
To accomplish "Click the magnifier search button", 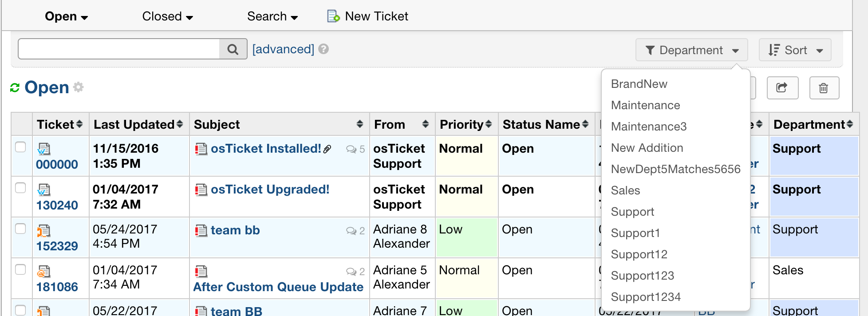I will tap(233, 49).
